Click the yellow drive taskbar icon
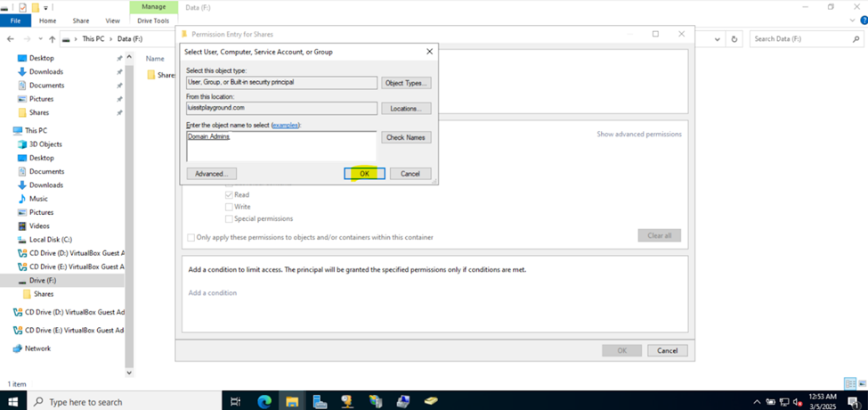The image size is (868, 410). [x=431, y=401]
